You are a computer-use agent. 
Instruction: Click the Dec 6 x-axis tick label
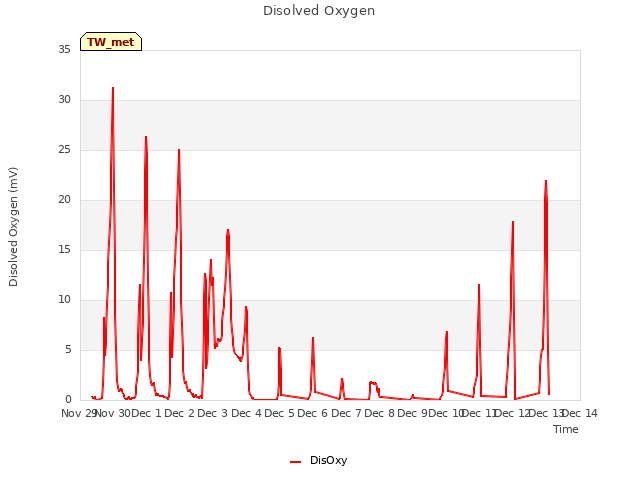point(313,413)
